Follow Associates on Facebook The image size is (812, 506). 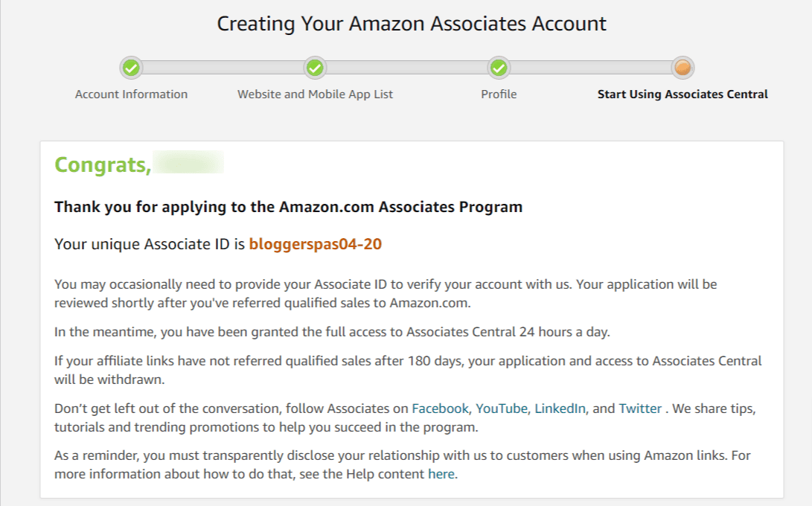coord(439,408)
